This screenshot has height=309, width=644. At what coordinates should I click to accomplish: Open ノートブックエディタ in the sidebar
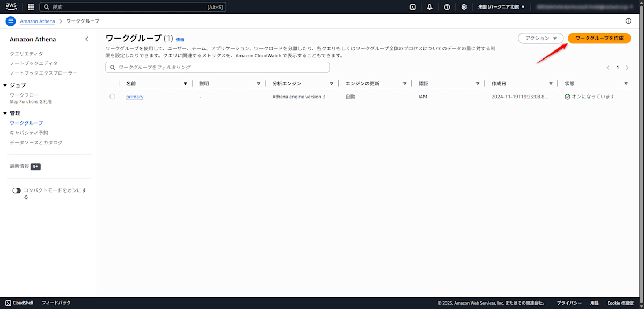click(x=33, y=63)
